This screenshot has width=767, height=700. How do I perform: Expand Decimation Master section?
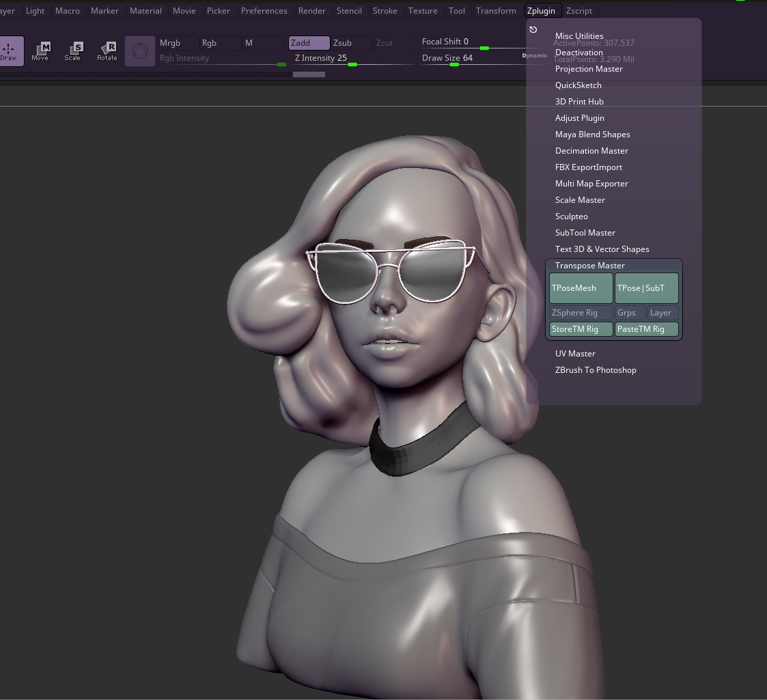[591, 151]
